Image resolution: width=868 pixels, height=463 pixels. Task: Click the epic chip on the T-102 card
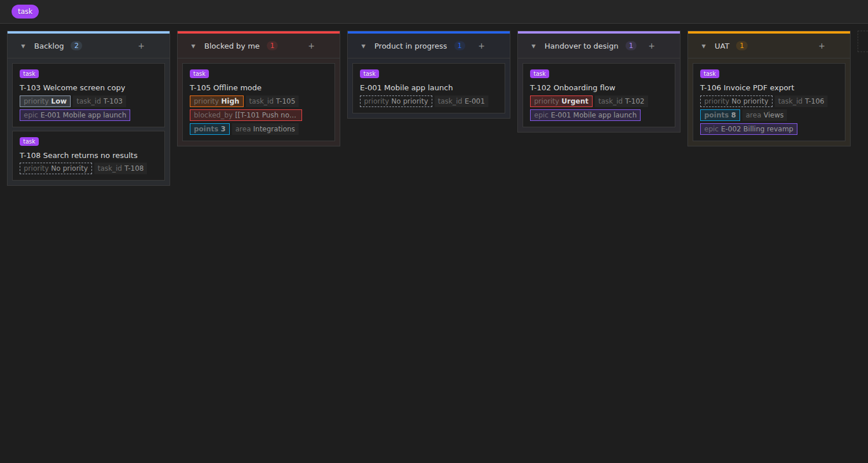tap(585, 115)
